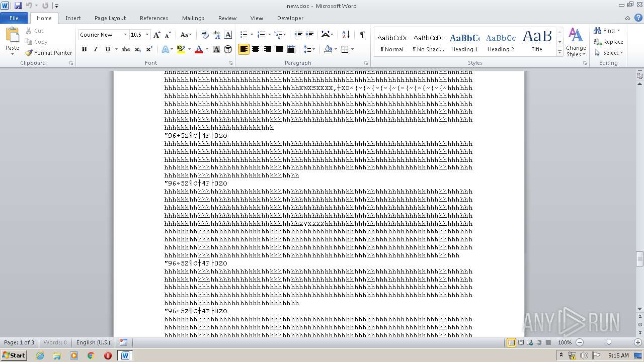Toggle Justify alignment
This screenshot has width=644, height=362.
coord(279,49)
